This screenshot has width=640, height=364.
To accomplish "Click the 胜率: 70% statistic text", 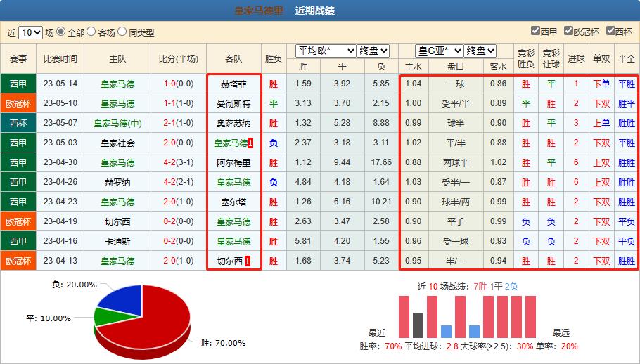I will [x=380, y=346].
